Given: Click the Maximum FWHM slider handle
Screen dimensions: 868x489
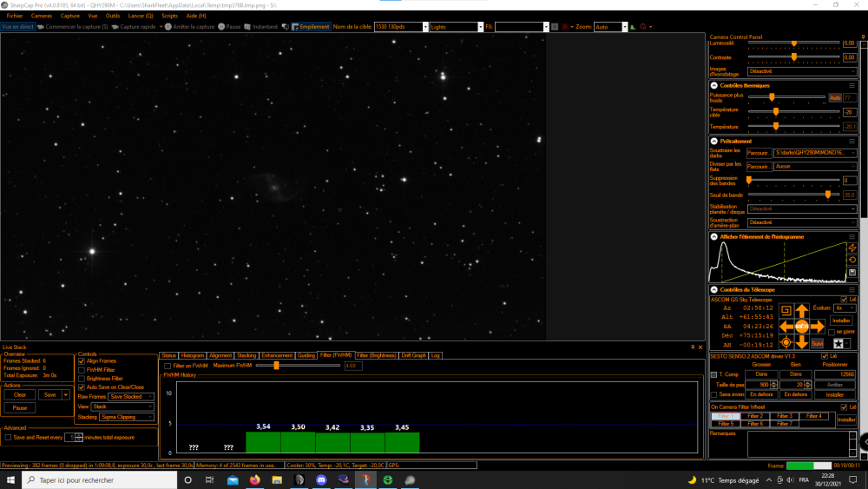Looking at the screenshot, I should (x=276, y=366).
